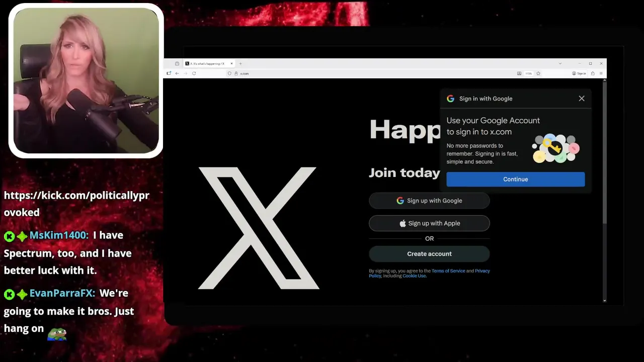The image size is (644, 362).
Task: Select the "X. It's what's happening" tab
Action: click(209, 63)
